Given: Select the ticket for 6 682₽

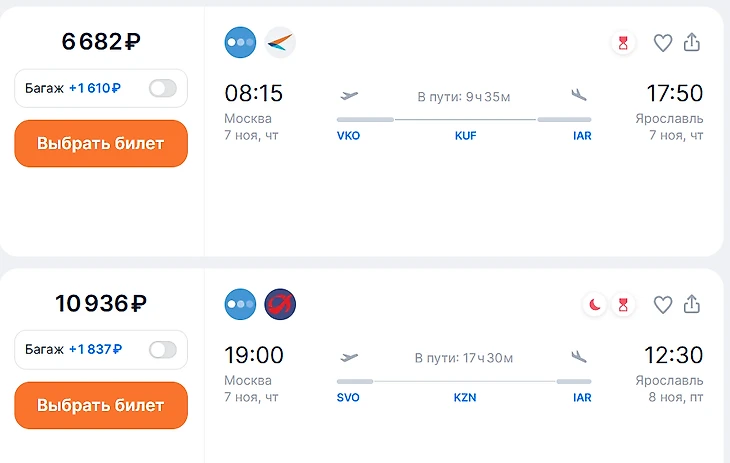Looking at the screenshot, I should 100,143.
